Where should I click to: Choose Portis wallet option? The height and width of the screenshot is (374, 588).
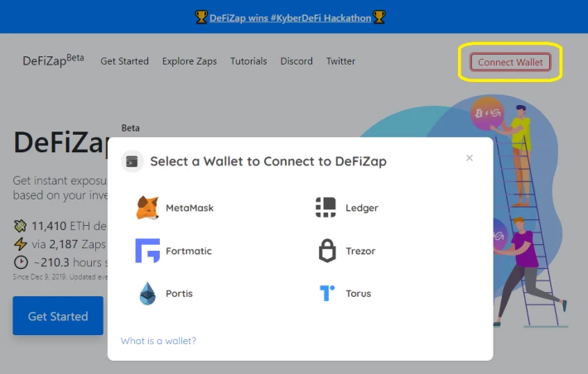click(x=166, y=294)
